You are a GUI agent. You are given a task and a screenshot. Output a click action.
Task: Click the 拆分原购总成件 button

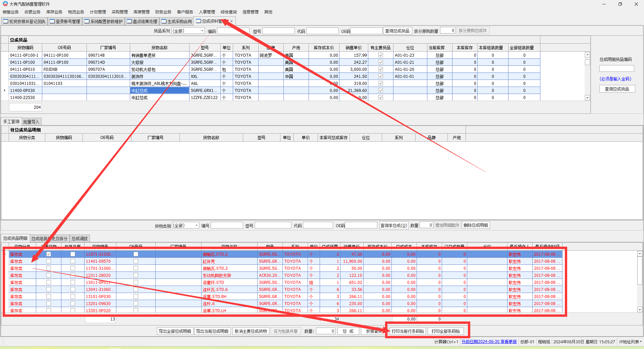point(473,31)
